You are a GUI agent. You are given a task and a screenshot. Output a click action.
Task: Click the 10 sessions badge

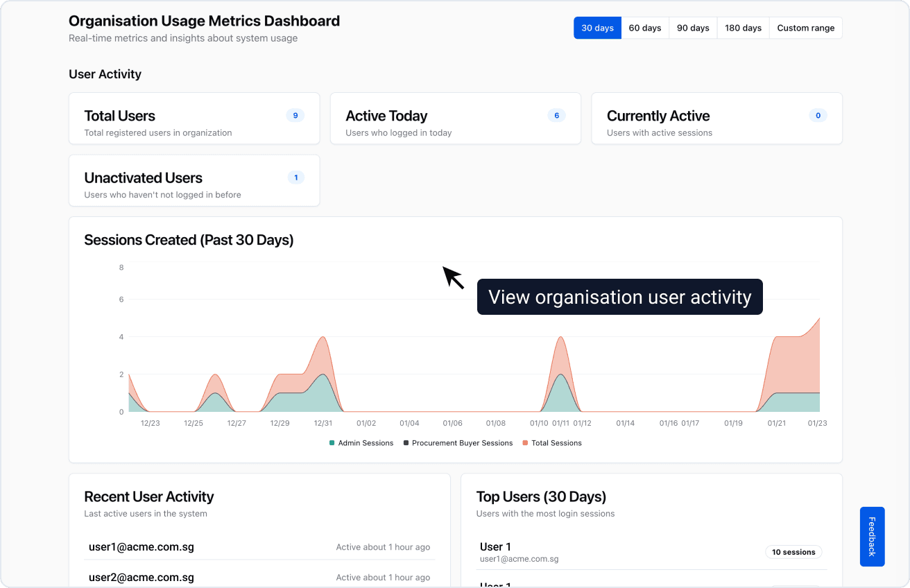[x=793, y=552]
